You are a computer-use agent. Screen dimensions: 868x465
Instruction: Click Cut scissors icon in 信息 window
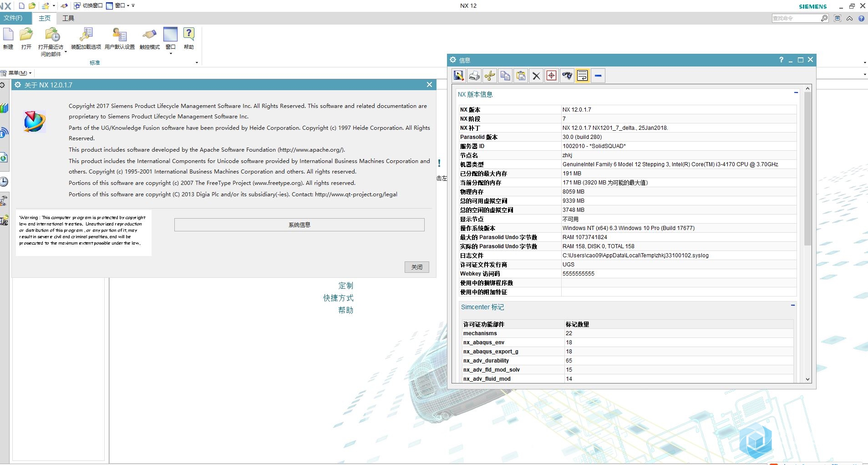pos(490,76)
